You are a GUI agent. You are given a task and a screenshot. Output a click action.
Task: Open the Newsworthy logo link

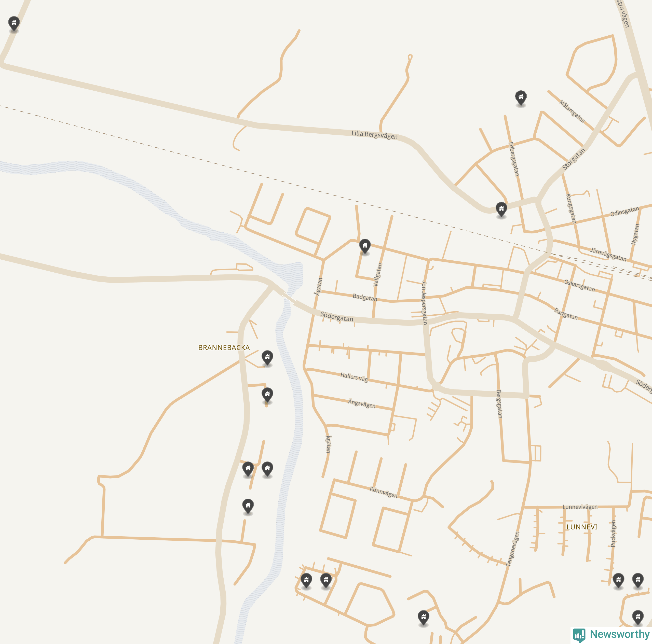[611, 635]
